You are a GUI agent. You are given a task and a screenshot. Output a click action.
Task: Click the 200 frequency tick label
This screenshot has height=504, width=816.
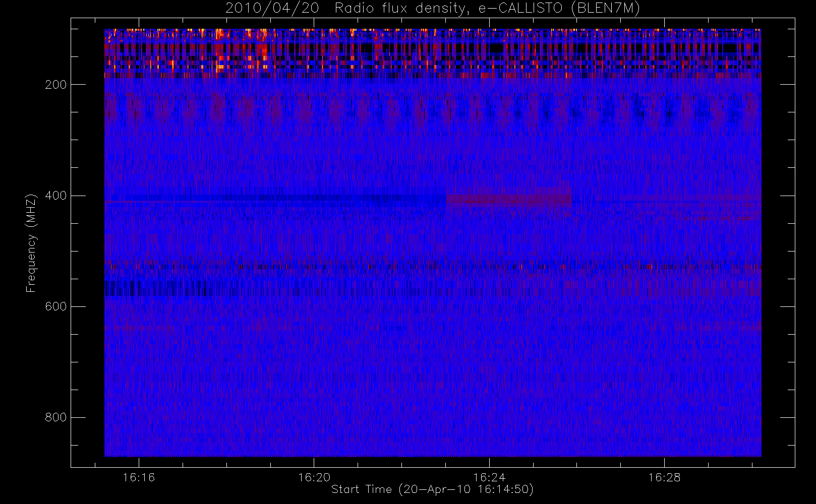coord(55,85)
